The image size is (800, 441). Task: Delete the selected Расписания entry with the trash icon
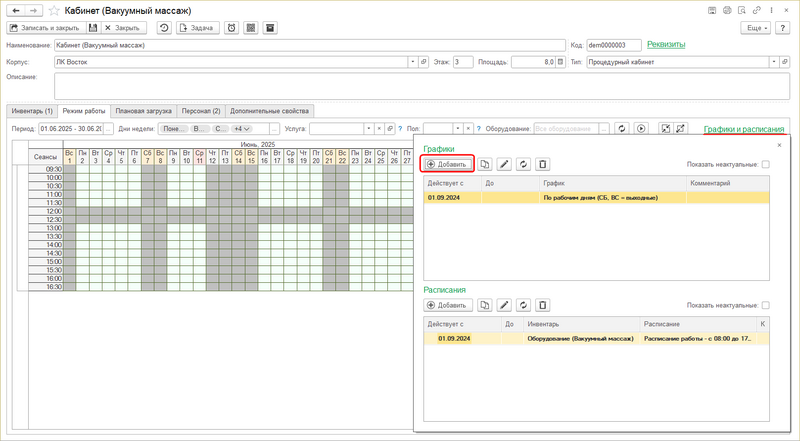543,305
